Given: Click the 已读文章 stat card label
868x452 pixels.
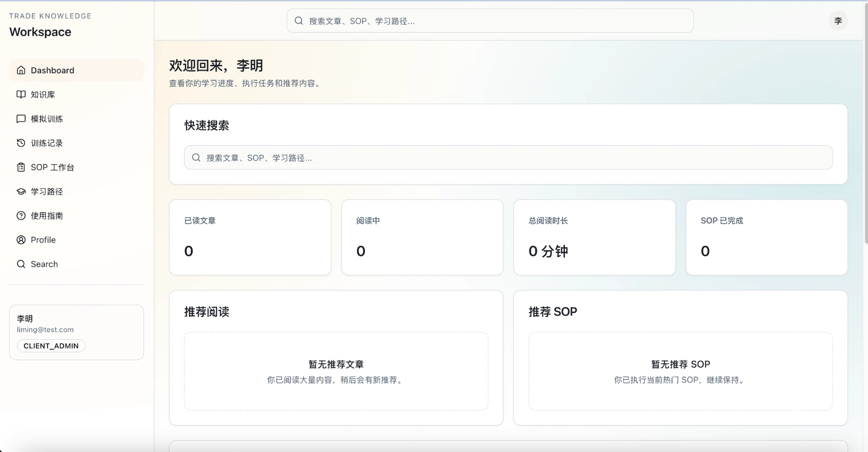Looking at the screenshot, I should pos(200,221).
